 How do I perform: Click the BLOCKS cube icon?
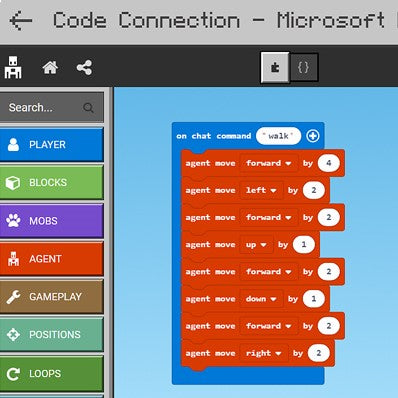pyautogui.click(x=13, y=183)
